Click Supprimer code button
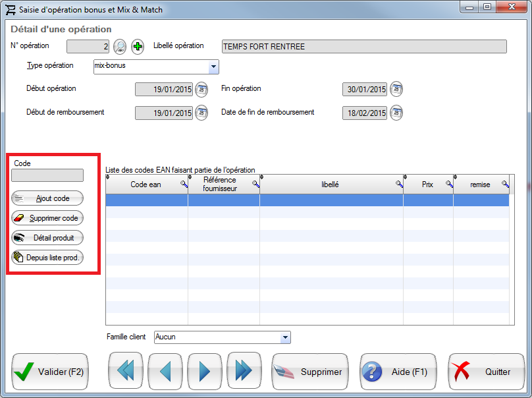 (x=47, y=218)
